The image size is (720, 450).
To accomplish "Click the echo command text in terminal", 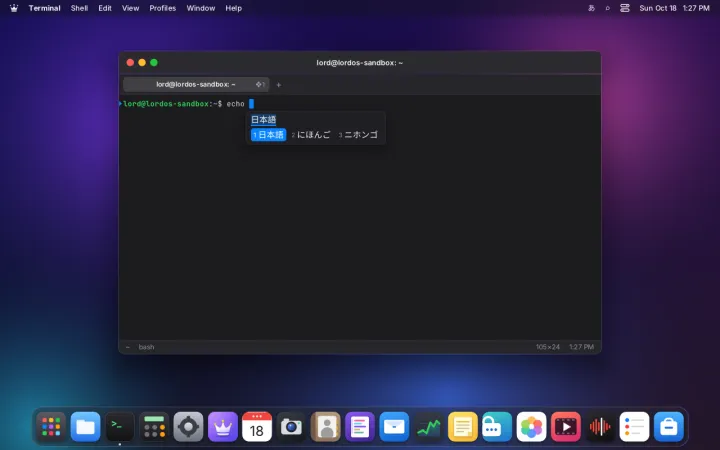I will [235, 104].
